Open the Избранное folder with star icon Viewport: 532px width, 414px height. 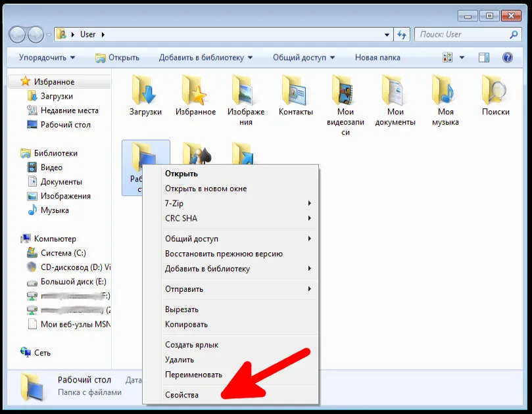point(195,90)
